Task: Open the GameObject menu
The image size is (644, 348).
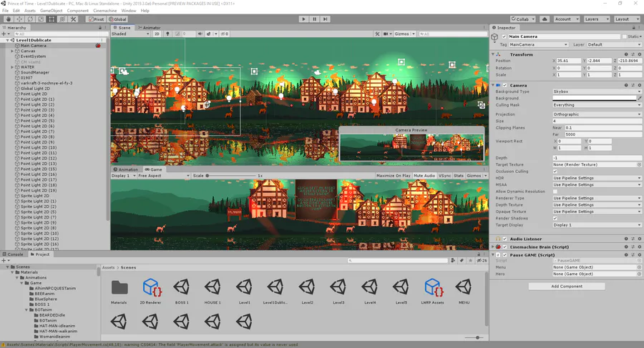Action: [x=52, y=11]
